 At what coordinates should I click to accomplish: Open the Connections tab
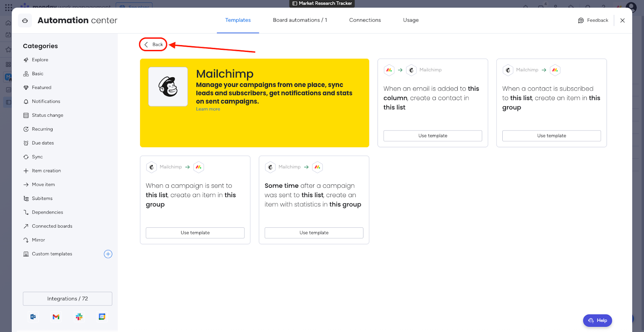[x=365, y=20]
